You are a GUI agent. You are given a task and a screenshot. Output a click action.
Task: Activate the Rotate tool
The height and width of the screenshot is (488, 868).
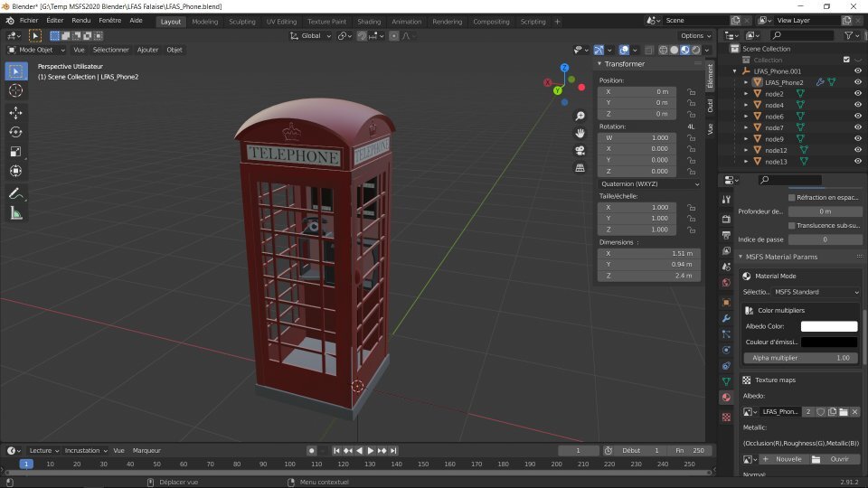pos(15,132)
